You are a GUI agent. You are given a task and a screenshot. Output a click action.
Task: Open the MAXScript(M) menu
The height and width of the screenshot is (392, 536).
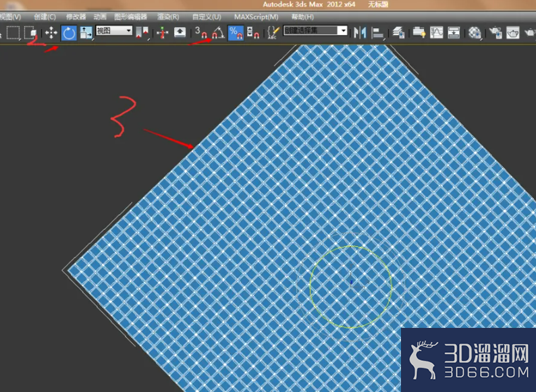click(257, 17)
